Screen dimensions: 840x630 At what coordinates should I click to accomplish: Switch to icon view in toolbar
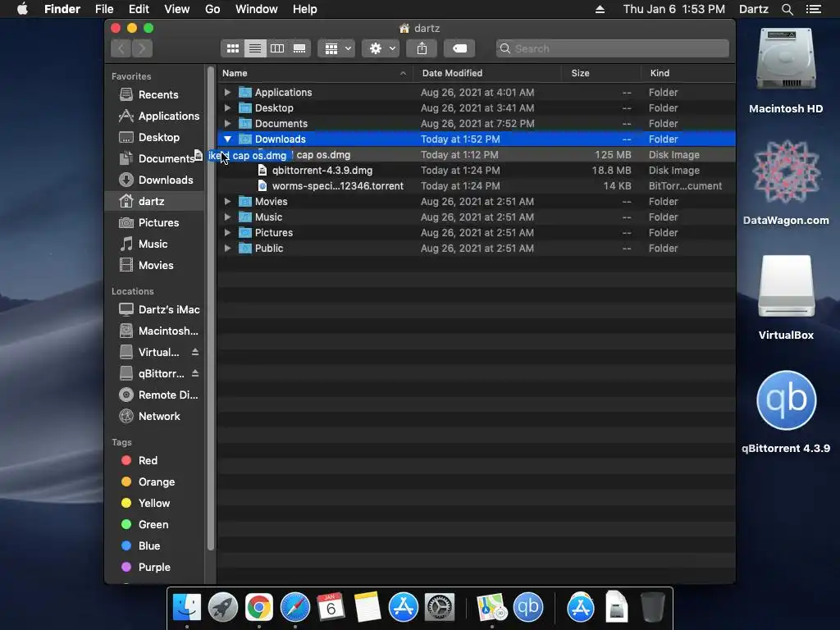coord(232,48)
